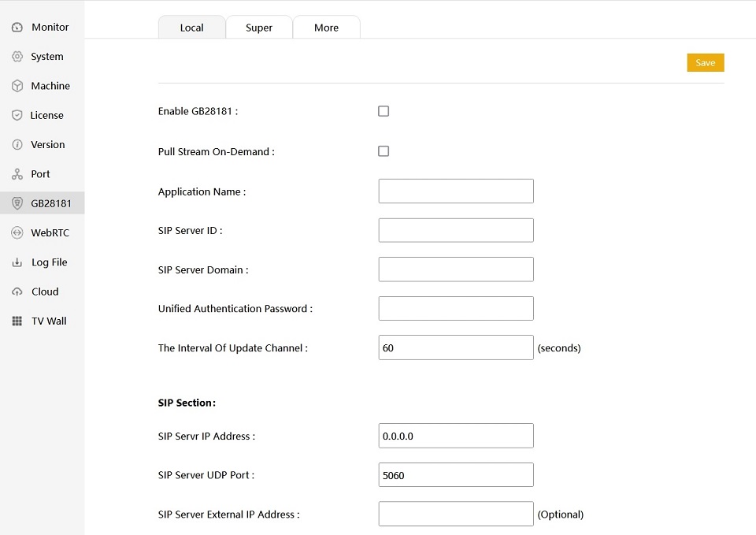
Task: Switch to the More tab
Action: click(326, 27)
